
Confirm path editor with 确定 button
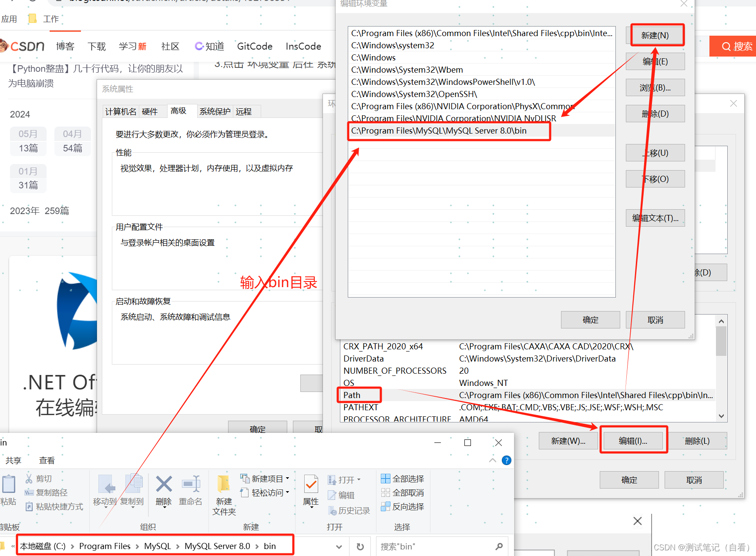point(590,320)
